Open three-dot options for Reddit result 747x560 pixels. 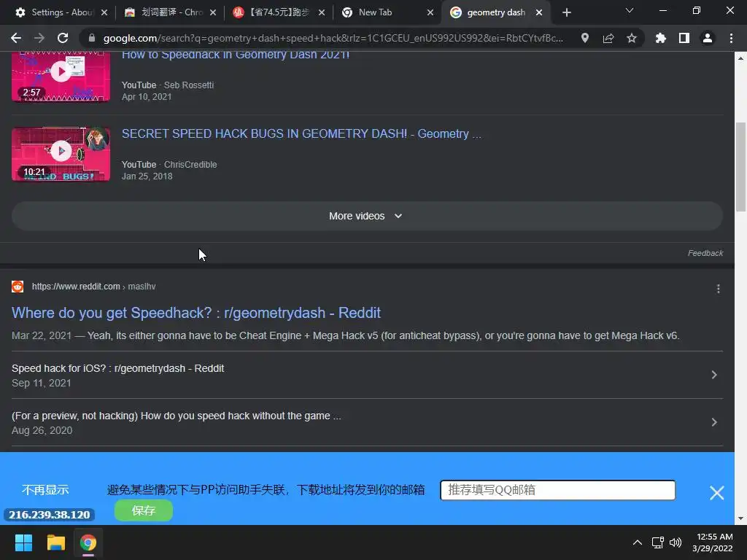coord(718,289)
